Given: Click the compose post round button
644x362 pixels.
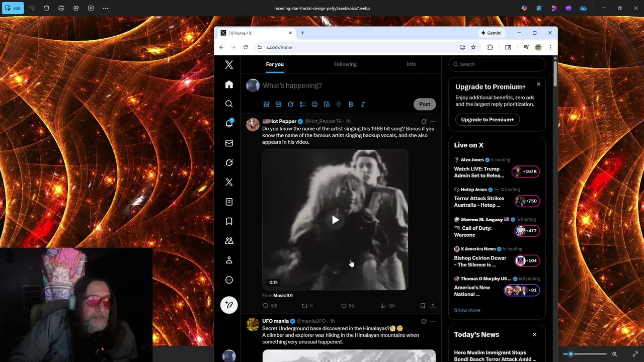Looking at the screenshot, I should [229, 305].
